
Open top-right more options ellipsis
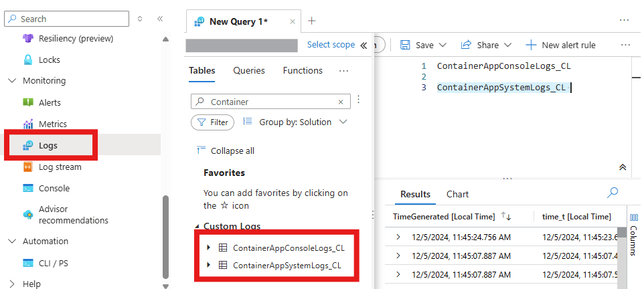(624, 19)
